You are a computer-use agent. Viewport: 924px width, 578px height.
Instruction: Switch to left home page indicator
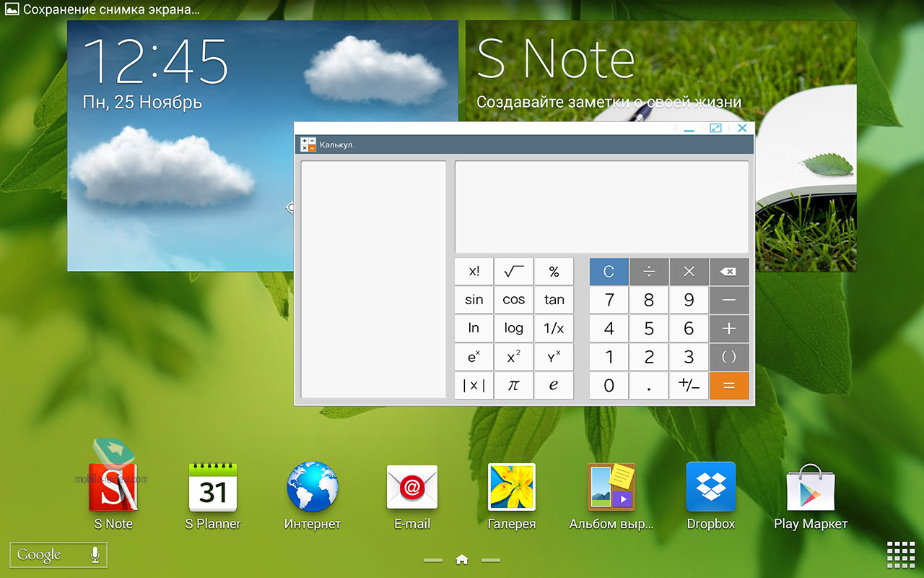(433, 560)
